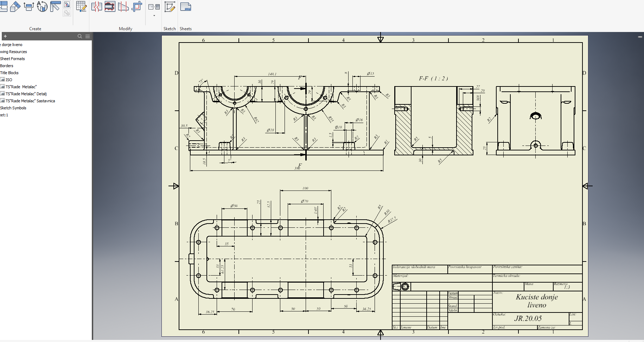Viewport: 644px width, 342px height.
Task: Select the M8 thread dimension text
Action: (x=478, y=98)
